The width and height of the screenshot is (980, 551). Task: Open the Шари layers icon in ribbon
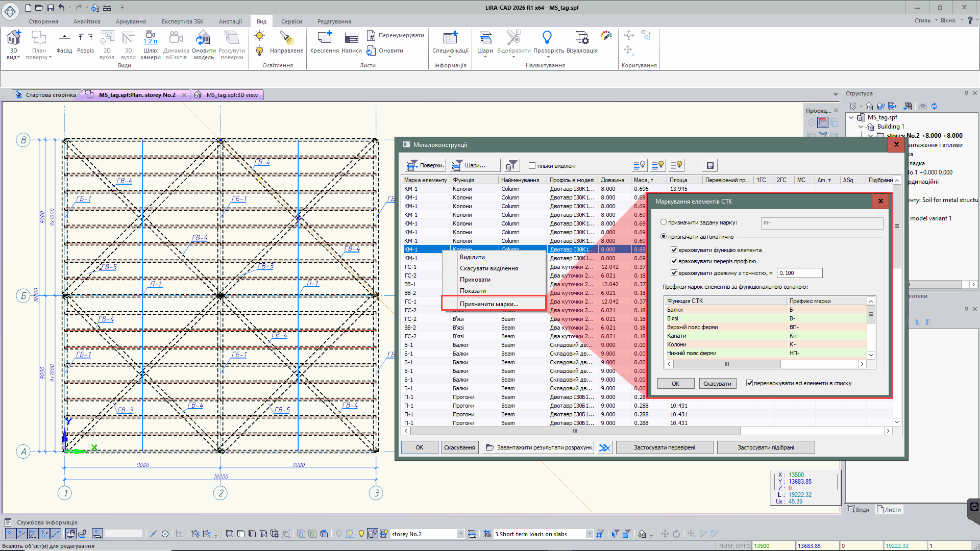pyautogui.click(x=485, y=38)
